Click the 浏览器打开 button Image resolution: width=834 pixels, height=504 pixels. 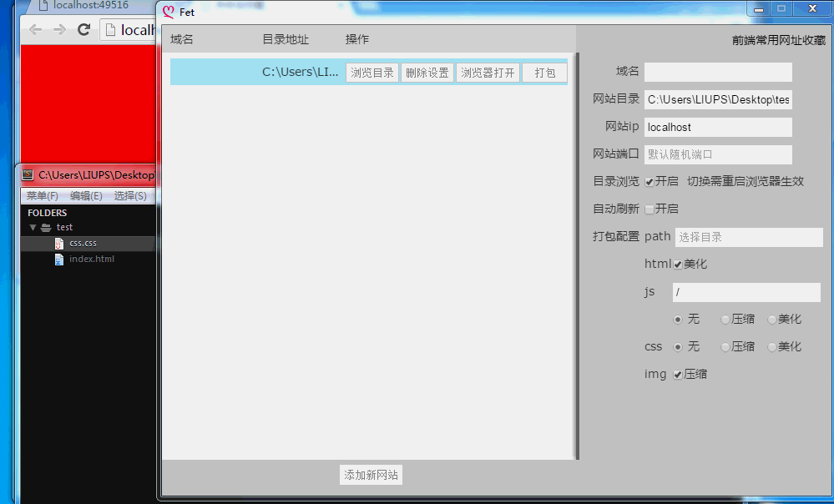488,73
